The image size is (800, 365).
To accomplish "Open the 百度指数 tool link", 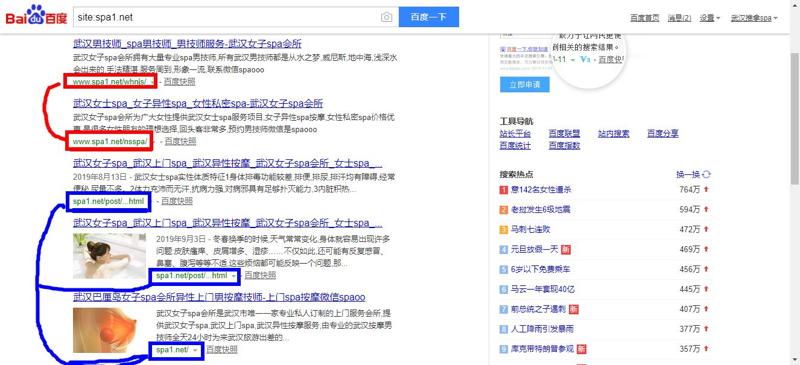I will pyautogui.click(x=564, y=146).
